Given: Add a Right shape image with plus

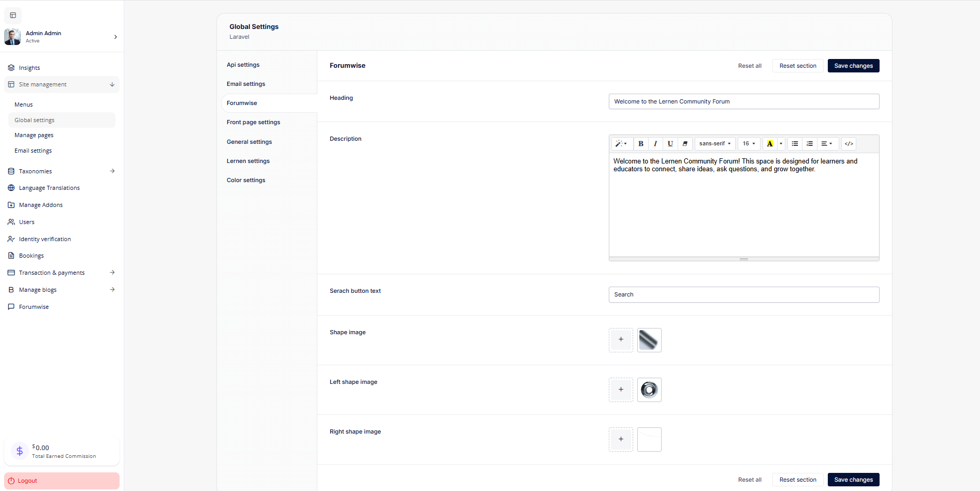Looking at the screenshot, I should tap(621, 439).
